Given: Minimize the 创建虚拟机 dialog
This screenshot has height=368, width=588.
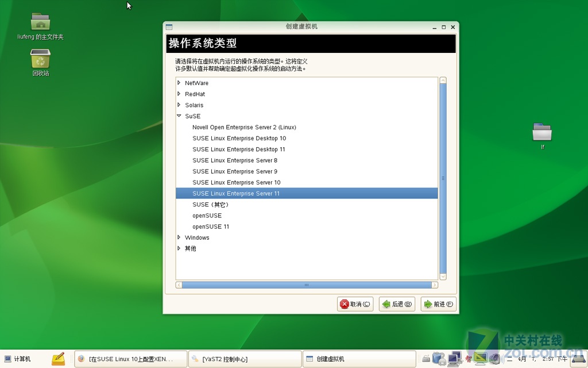Looking at the screenshot, I should click(x=434, y=28).
